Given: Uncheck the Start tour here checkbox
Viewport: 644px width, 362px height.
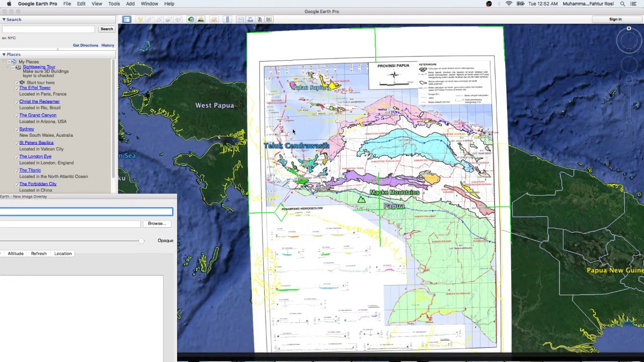Looking at the screenshot, I should (17, 82).
